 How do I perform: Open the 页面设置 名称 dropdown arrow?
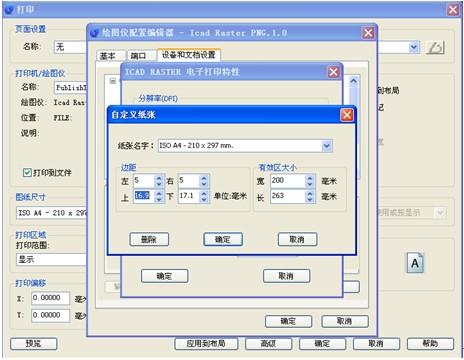tap(414, 47)
